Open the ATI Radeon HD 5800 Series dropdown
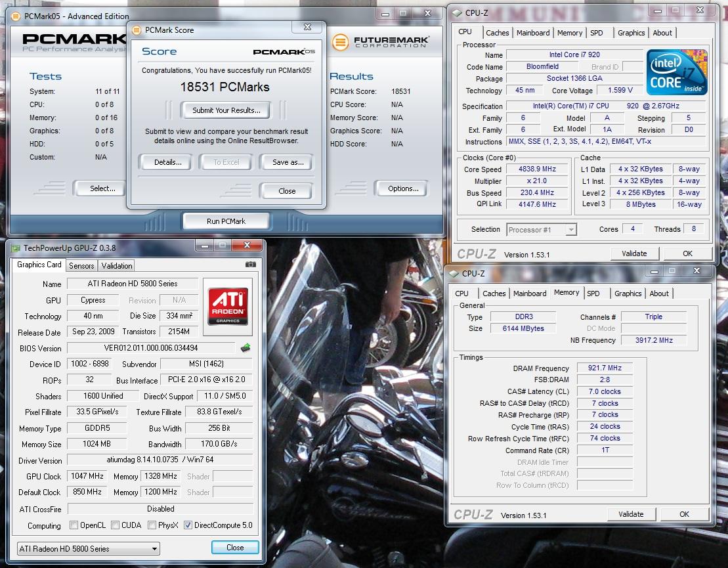Screen dimensions: 728x568 [88, 548]
